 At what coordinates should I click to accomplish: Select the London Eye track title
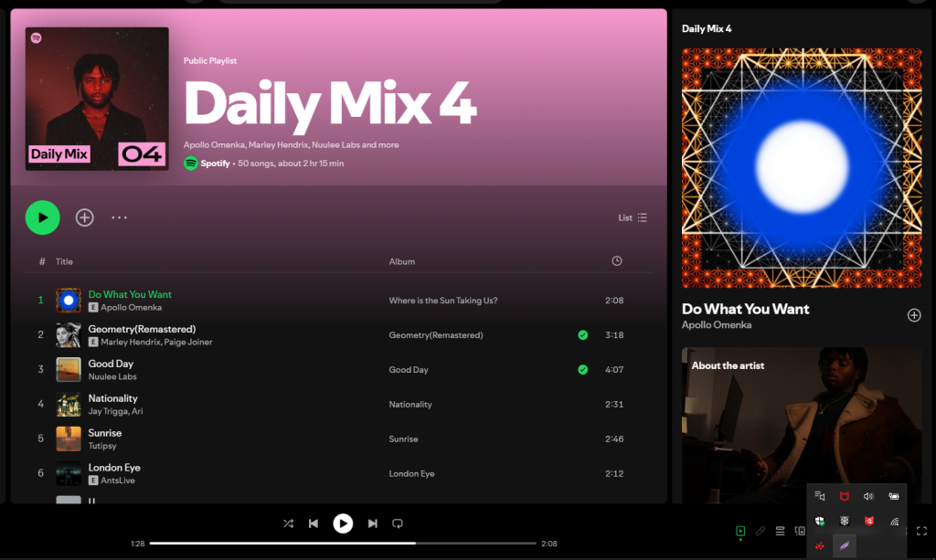114,468
